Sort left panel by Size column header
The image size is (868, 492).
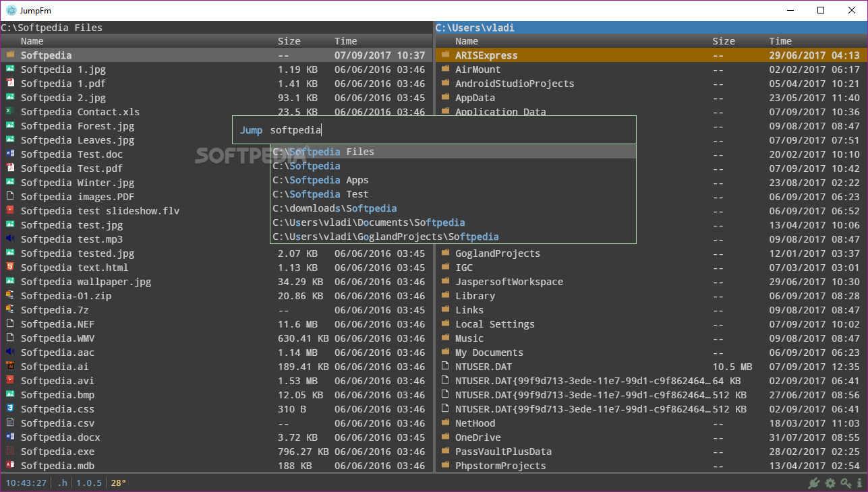pos(289,41)
